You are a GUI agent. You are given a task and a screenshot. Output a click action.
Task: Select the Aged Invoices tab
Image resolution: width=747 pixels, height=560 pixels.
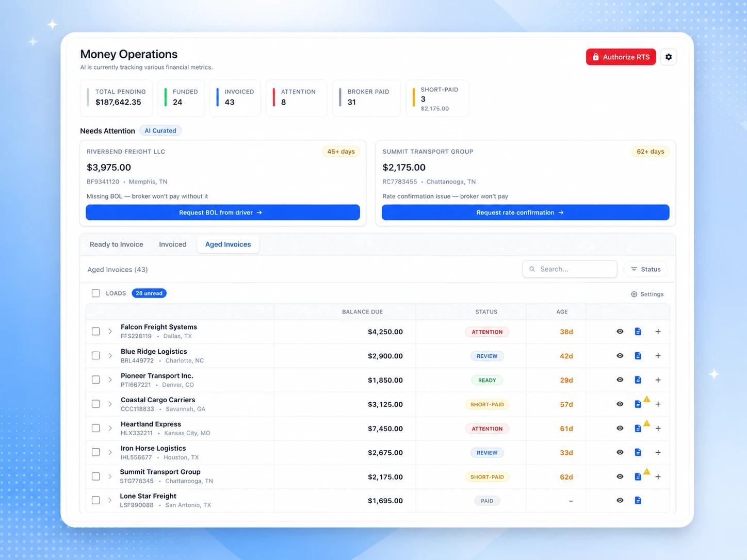(228, 244)
